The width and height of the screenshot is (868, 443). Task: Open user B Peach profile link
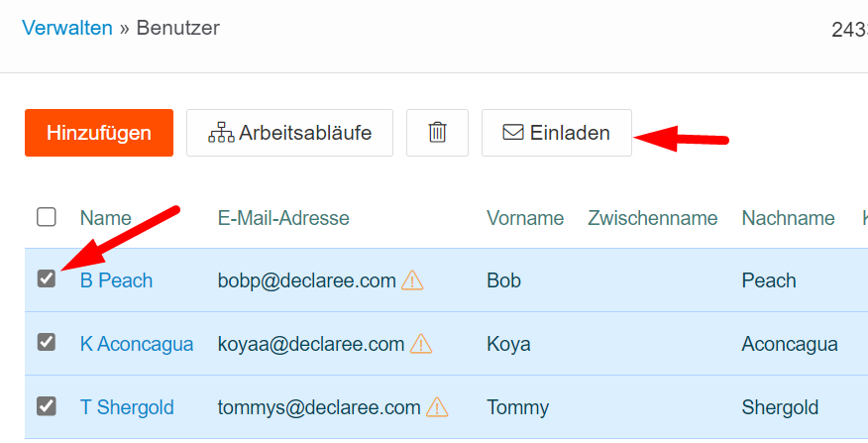(116, 280)
